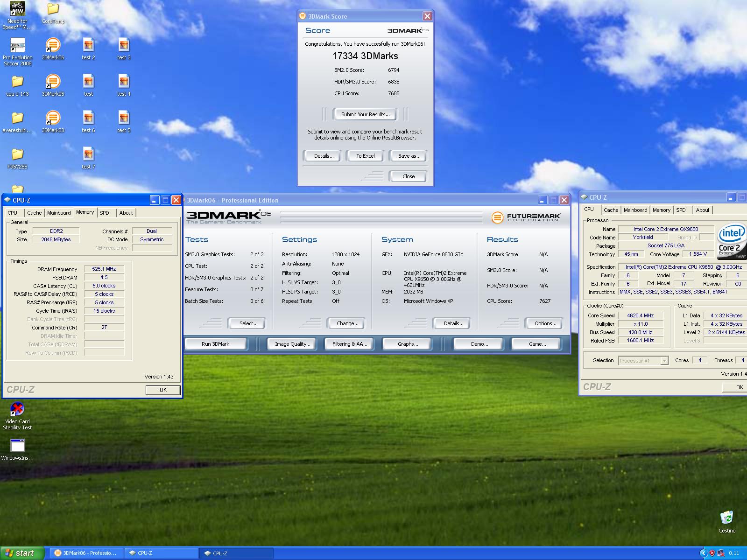Open the Cestino recycle bin
Viewport: 747px width, 560px height.
[x=727, y=522]
